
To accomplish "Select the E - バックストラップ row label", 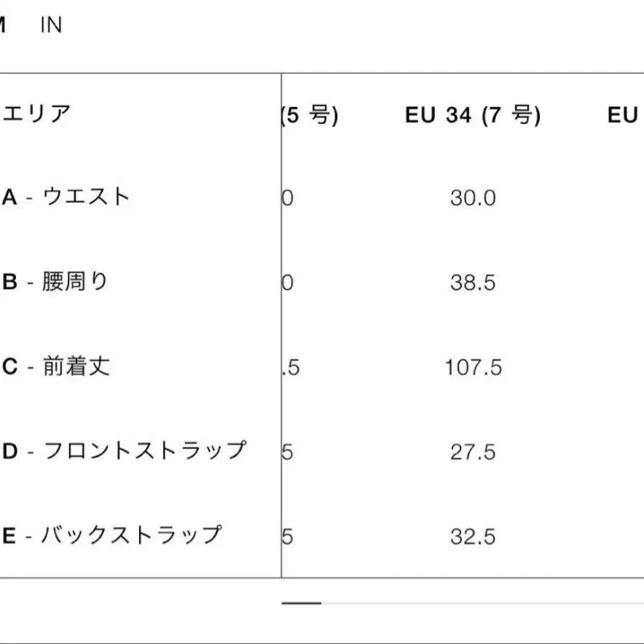I will click(x=111, y=536).
